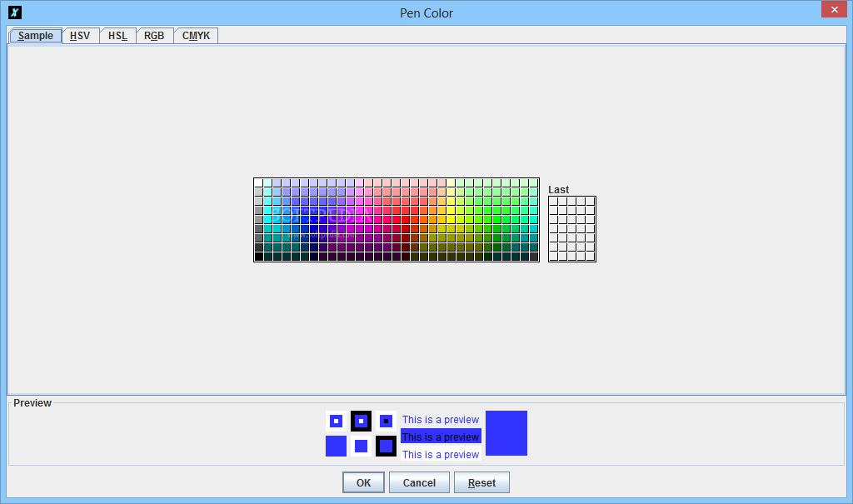Select the pure yellow swatch
853x504 pixels.
click(451, 219)
